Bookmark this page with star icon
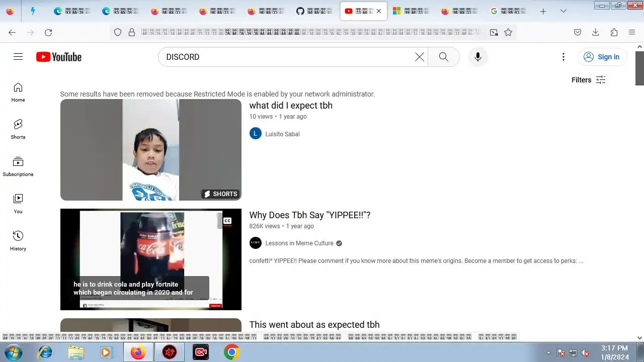This screenshot has width=644, height=362. click(x=508, y=32)
